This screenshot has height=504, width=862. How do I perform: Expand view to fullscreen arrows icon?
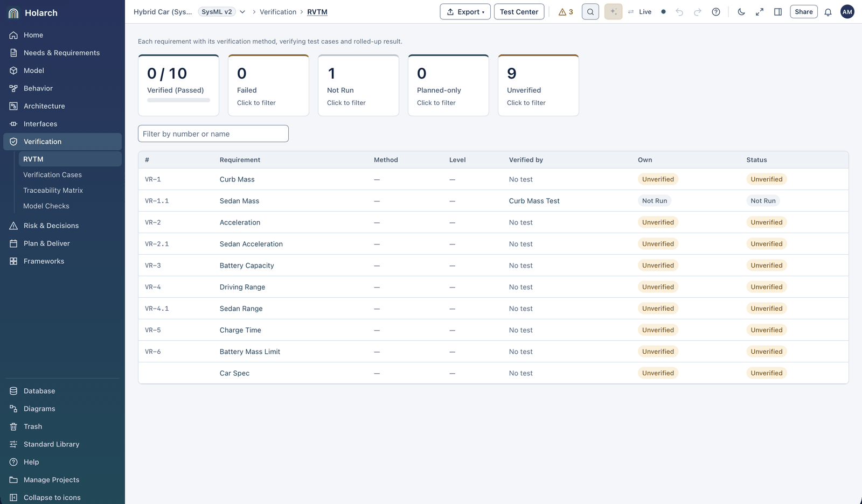[760, 12]
